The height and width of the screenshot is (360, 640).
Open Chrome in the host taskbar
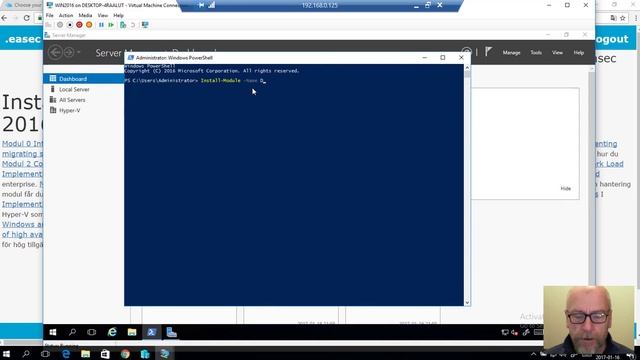125,354
